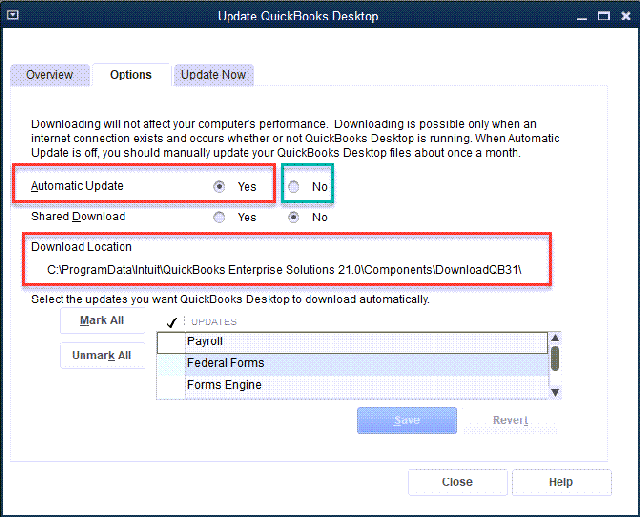Image resolution: width=640 pixels, height=517 pixels.
Task: Close the Update QuickBooks Desktop dialog
Action: tap(458, 482)
